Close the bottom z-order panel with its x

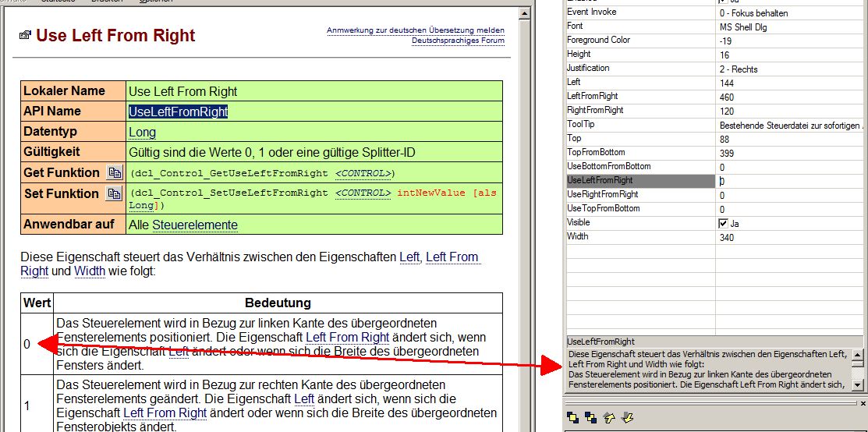(x=863, y=403)
